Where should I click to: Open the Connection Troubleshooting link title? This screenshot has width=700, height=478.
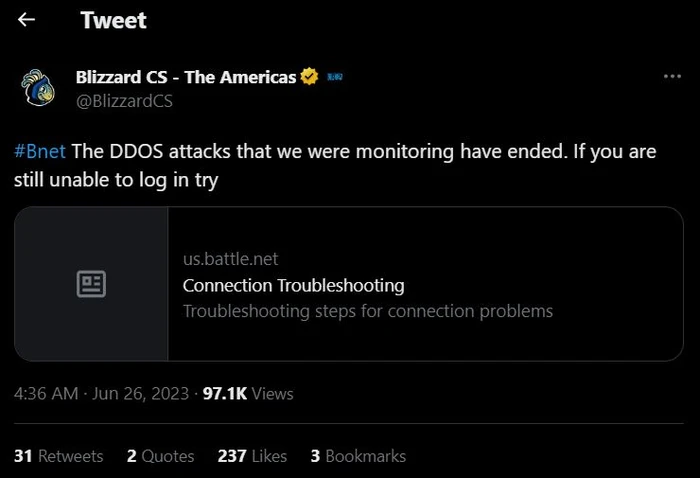coord(293,285)
